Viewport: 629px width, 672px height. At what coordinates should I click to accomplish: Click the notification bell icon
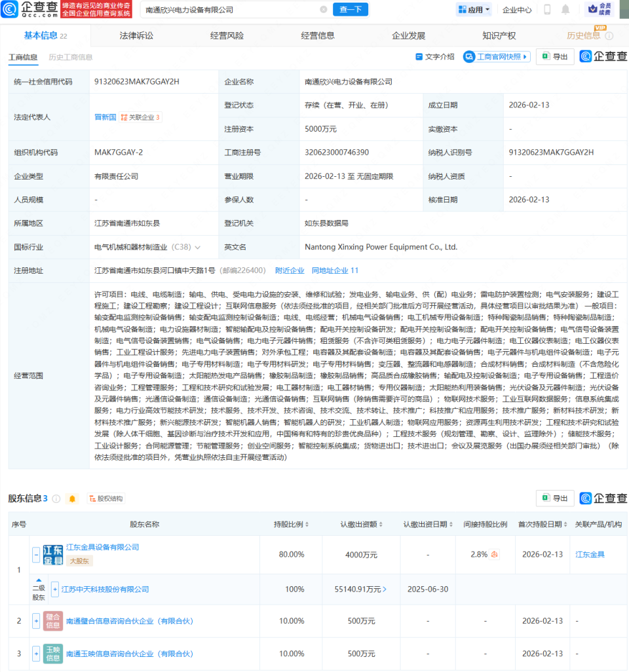pyautogui.click(x=565, y=9)
